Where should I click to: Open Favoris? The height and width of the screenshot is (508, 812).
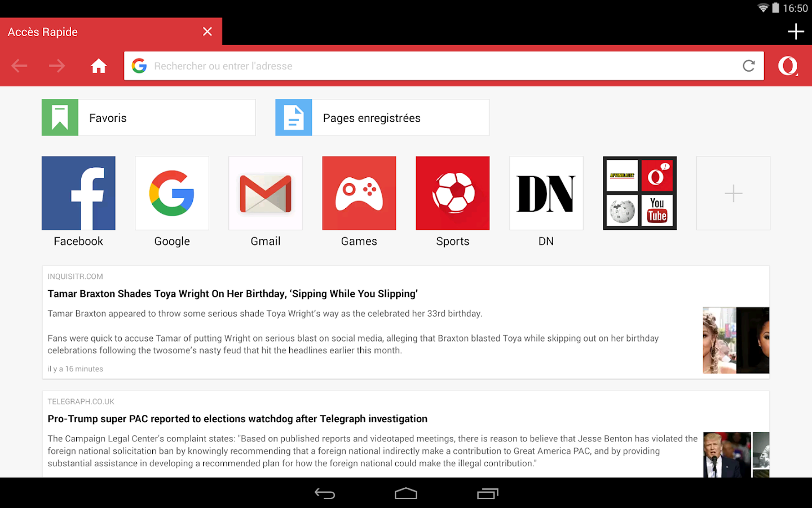(x=148, y=117)
